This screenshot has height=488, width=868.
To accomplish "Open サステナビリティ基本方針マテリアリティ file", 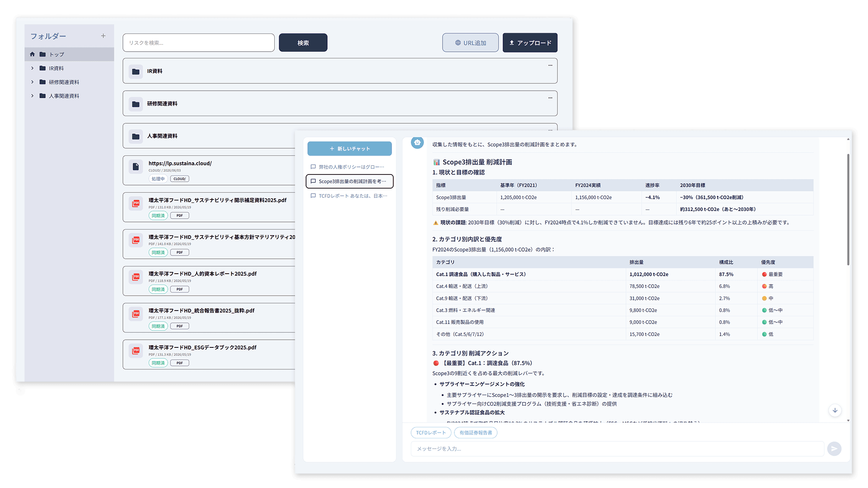I will [x=222, y=237].
